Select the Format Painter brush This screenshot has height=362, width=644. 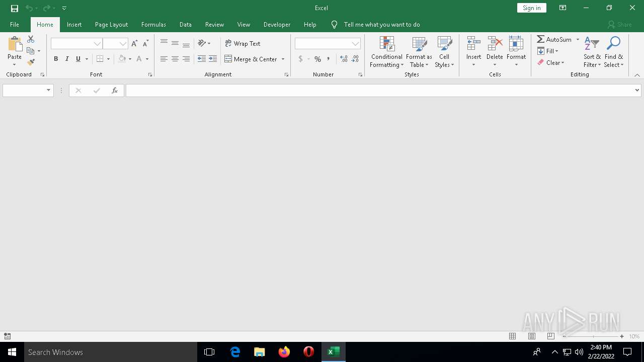click(31, 62)
